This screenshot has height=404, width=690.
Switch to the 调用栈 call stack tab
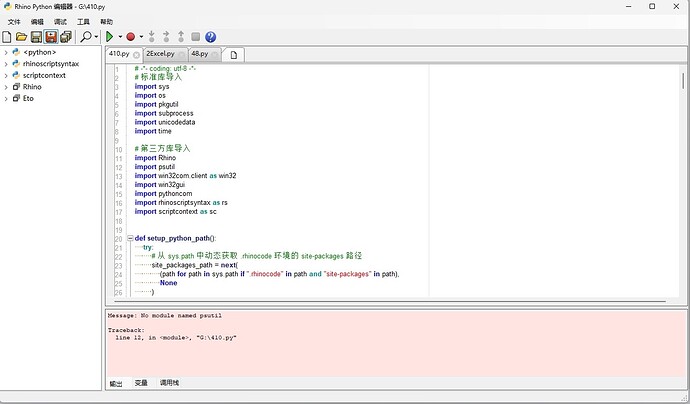tap(169, 383)
